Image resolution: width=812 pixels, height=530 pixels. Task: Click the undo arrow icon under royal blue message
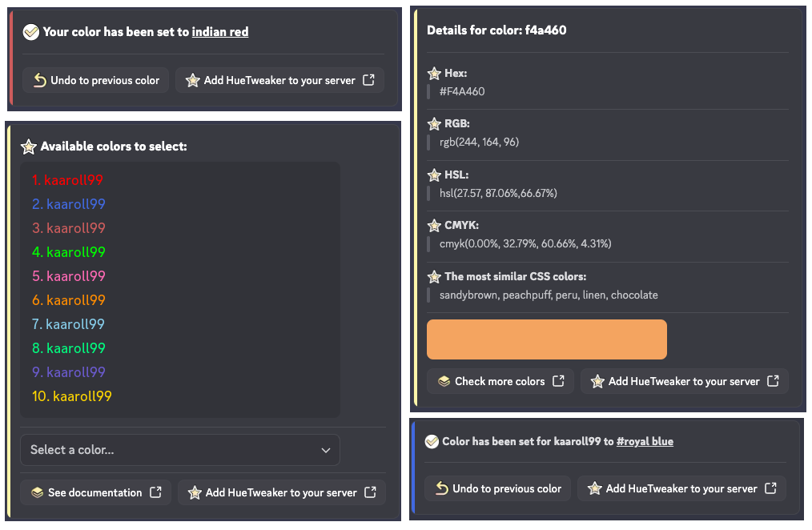pos(441,488)
